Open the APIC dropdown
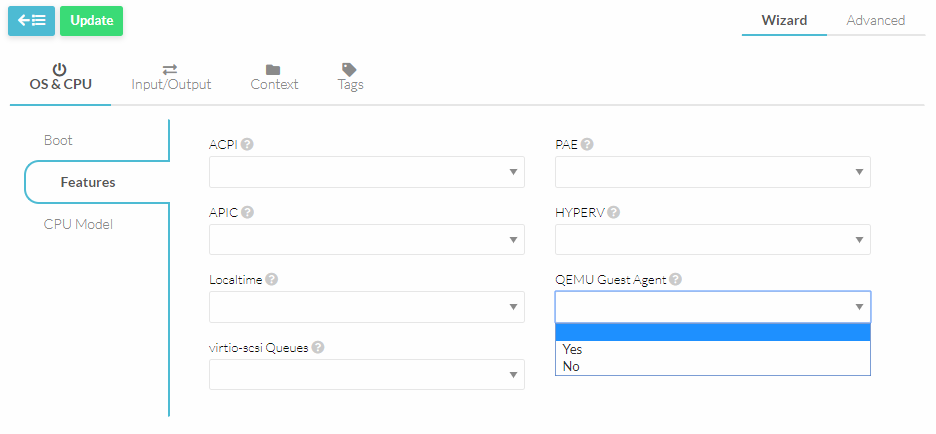Image resolution: width=936 pixels, height=434 pixels. [x=366, y=240]
